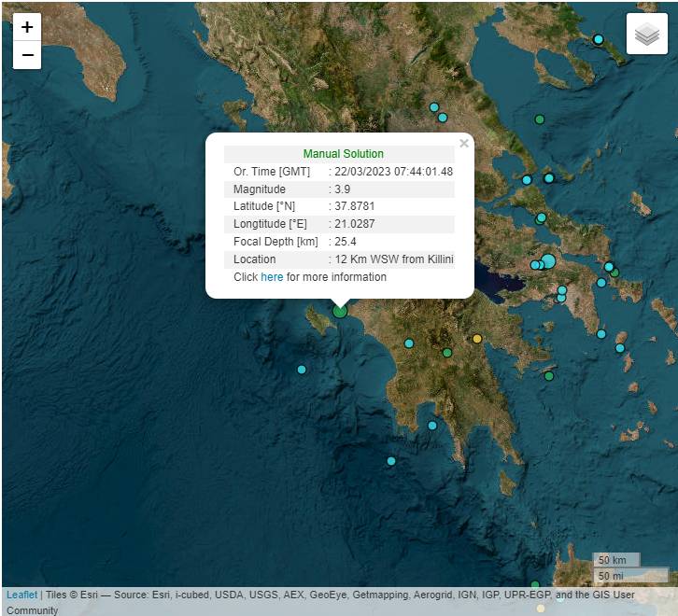Viewport: 678px width, 616px height.
Task: Select the cyan marker in the sea southwest of Zakynthos
Action: point(302,370)
